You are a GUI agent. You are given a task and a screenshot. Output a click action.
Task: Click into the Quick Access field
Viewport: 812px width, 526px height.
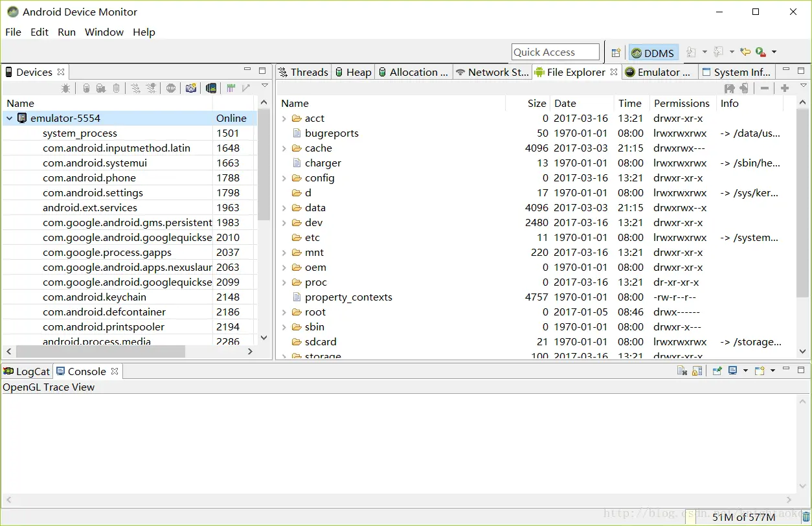pos(556,52)
